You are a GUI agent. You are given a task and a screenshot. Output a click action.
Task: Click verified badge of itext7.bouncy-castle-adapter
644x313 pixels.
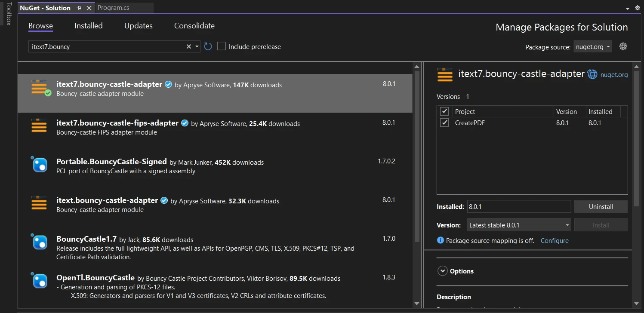click(169, 84)
